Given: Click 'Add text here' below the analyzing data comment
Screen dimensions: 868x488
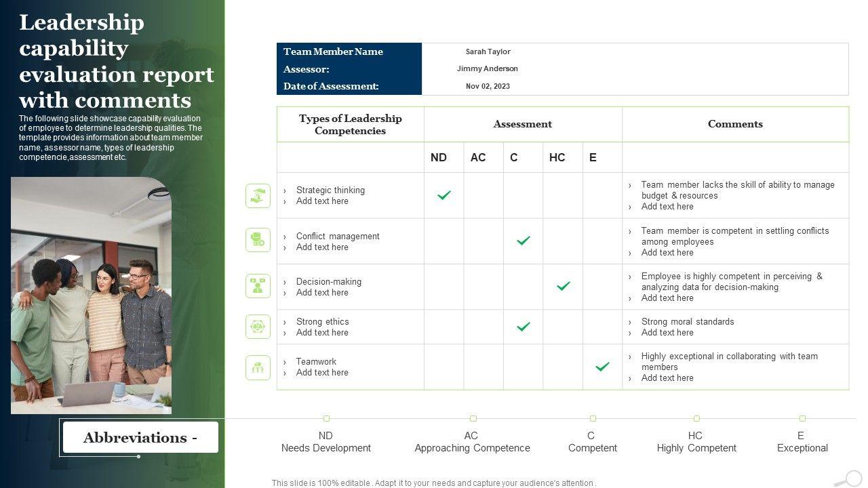Looking at the screenshot, I should (x=667, y=298).
